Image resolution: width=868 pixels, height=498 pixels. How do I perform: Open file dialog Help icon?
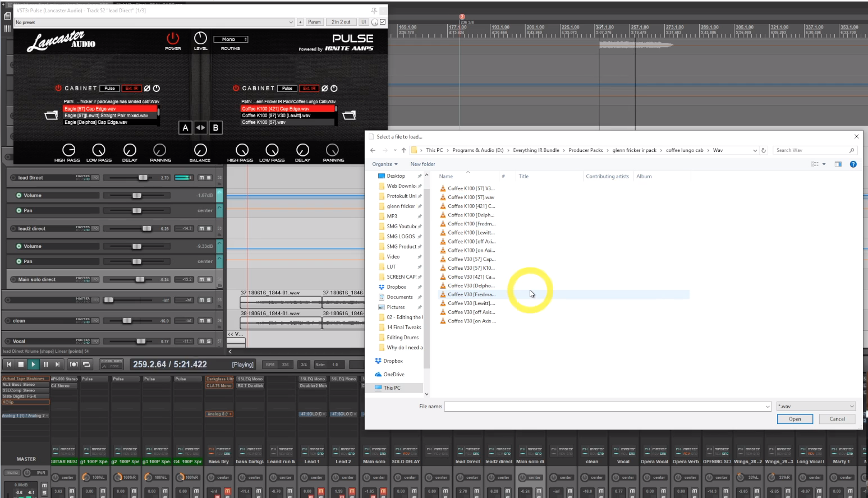[853, 164]
